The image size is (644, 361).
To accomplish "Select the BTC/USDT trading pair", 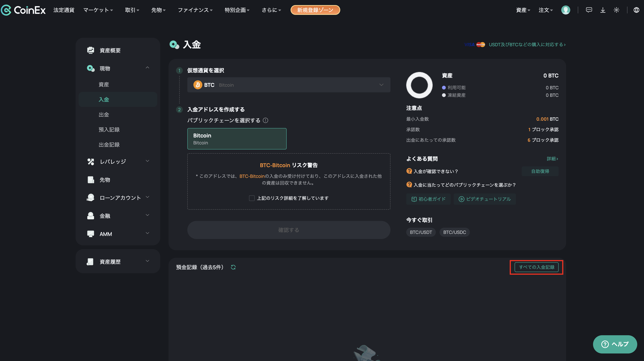I will click(x=421, y=232).
